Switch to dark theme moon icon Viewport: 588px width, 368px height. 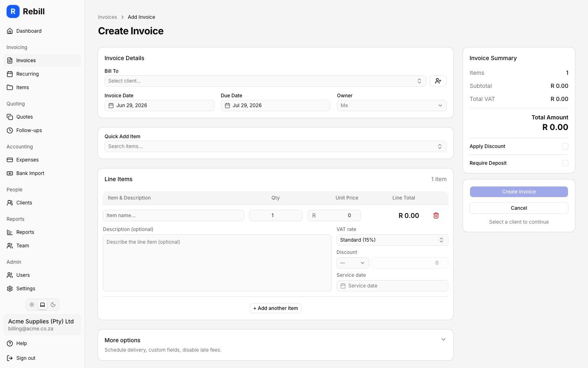tap(53, 305)
